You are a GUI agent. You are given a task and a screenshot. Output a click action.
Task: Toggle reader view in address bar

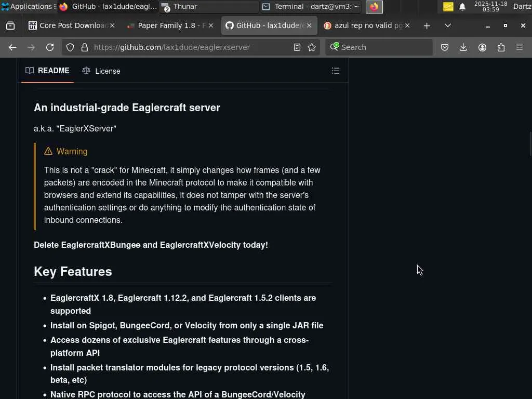(x=297, y=47)
